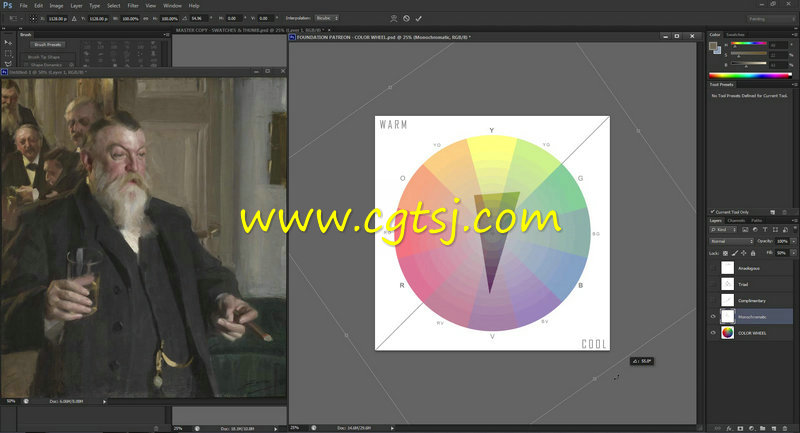Click the Hue slider in Color panel

tap(748, 44)
